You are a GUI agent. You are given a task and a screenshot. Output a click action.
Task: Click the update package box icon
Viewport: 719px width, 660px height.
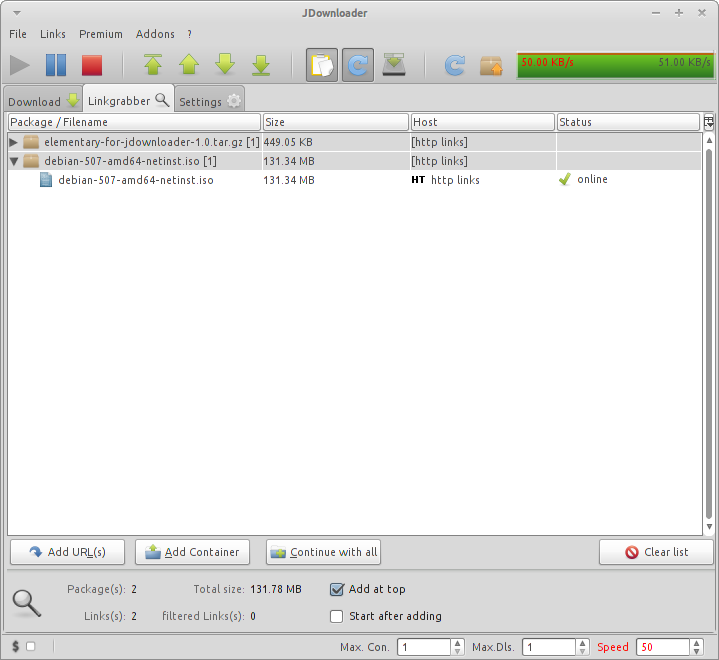[491, 66]
